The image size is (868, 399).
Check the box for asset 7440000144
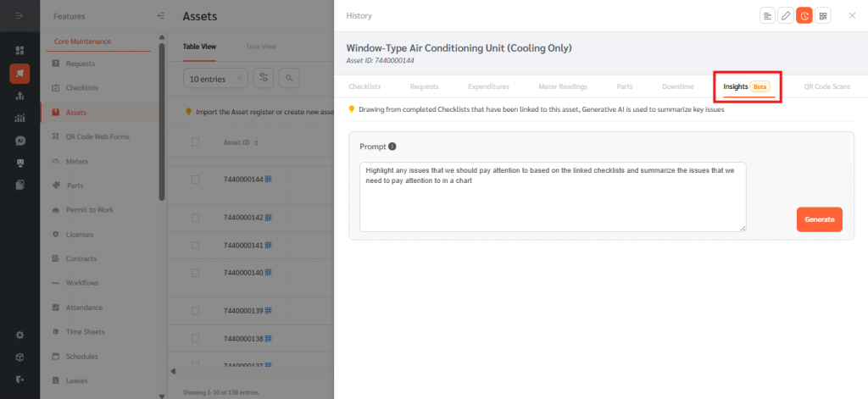pyautogui.click(x=196, y=180)
